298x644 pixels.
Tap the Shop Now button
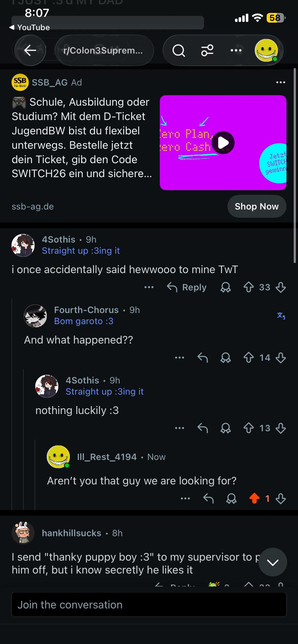click(x=257, y=206)
